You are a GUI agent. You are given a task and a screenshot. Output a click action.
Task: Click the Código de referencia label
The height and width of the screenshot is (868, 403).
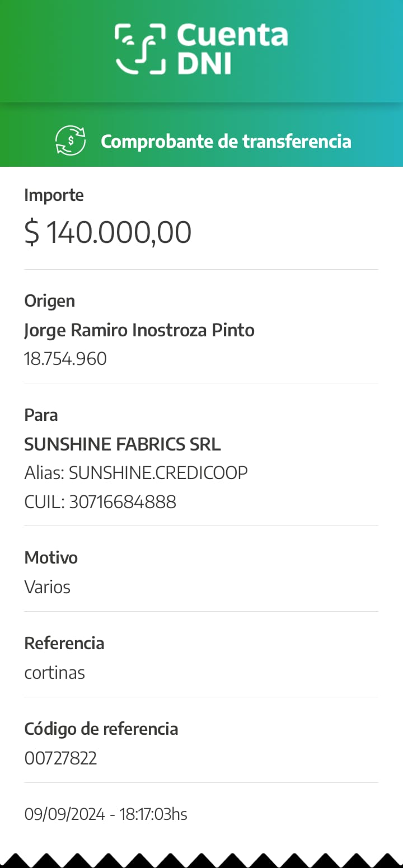[101, 729]
